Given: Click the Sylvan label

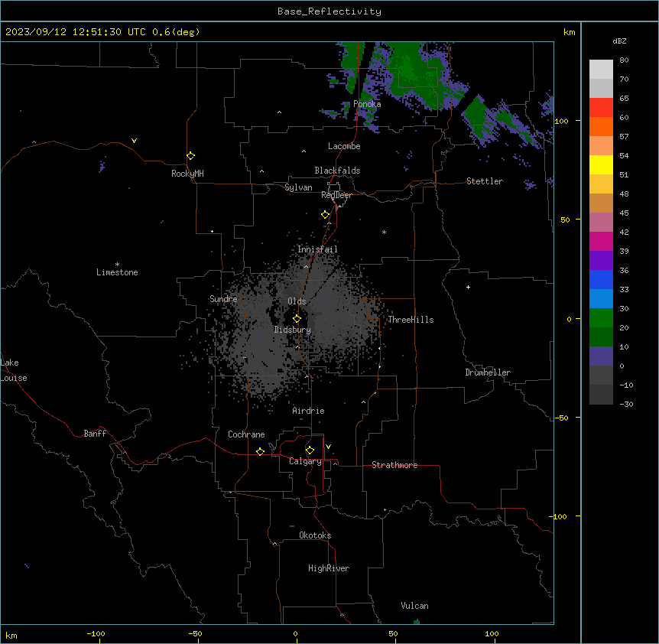Looking at the screenshot, I should pyautogui.click(x=298, y=187).
